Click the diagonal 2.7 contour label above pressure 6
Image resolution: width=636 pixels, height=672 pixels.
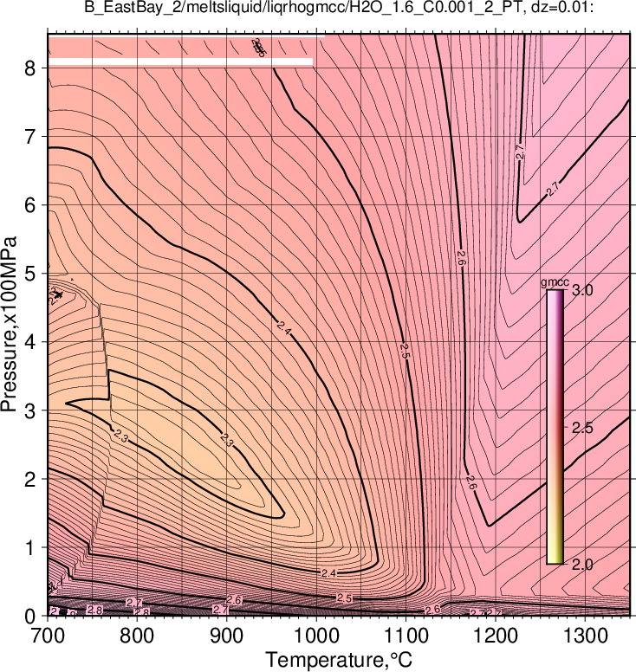553,189
